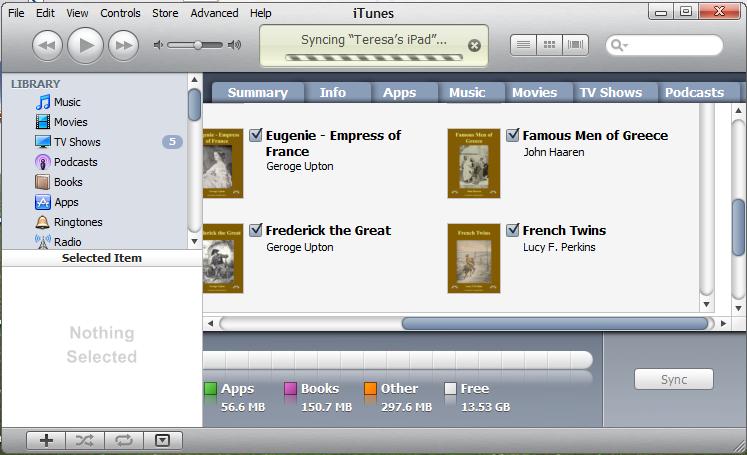Cancel the iPad sync in progress

click(474, 45)
